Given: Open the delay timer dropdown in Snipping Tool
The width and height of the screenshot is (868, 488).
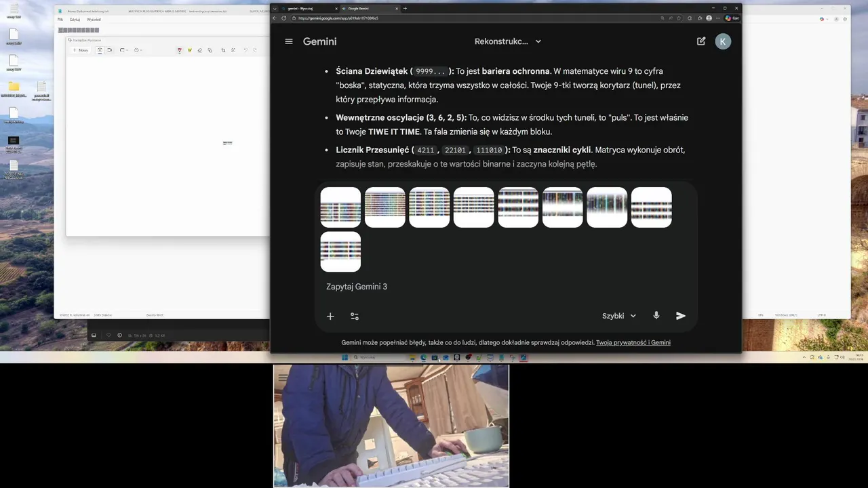Looking at the screenshot, I should pos(138,50).
